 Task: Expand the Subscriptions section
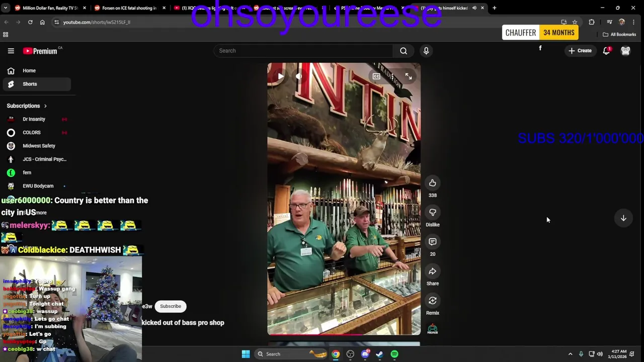pyautogui.click(x=27, y=106)
